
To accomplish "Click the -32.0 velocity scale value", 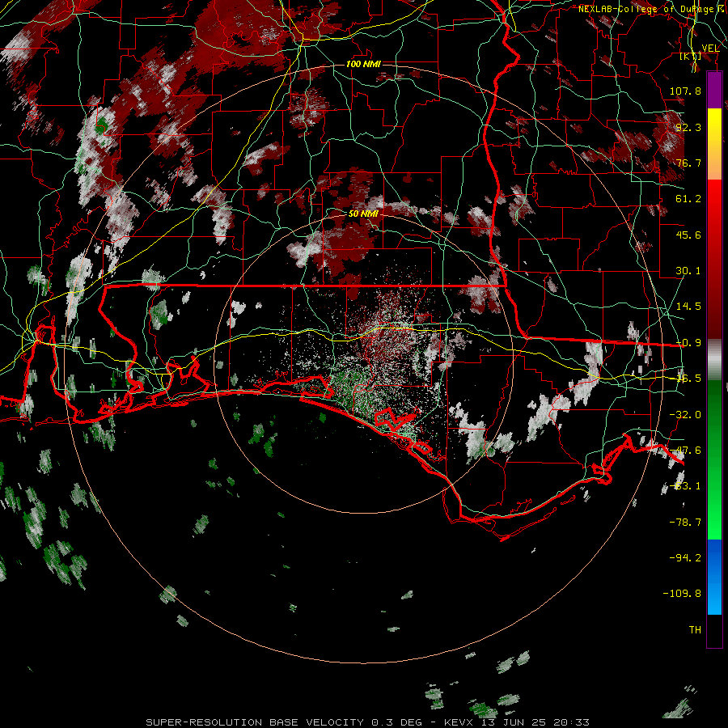I will 685,415.
